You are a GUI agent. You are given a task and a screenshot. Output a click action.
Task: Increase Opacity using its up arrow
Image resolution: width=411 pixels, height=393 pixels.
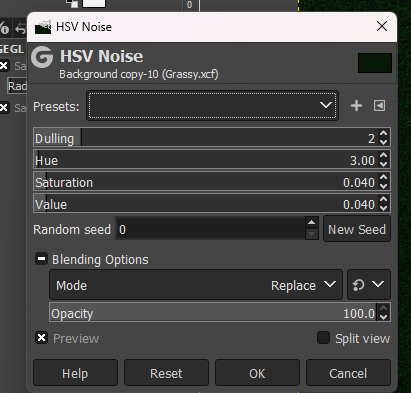pyautogui.click(x=384, y=308)
